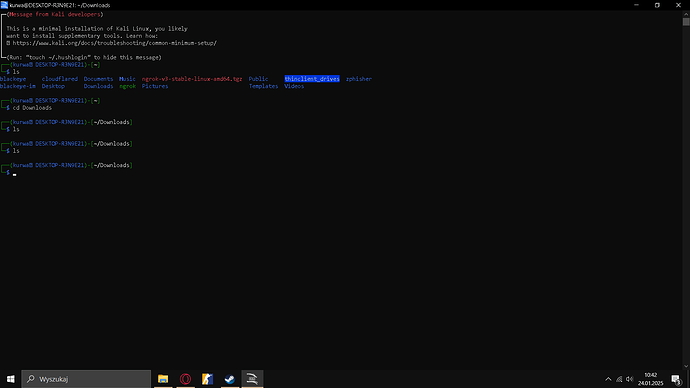Open the Windows Start menu
The width and height of the screenshot is (690, 388).
11,379
